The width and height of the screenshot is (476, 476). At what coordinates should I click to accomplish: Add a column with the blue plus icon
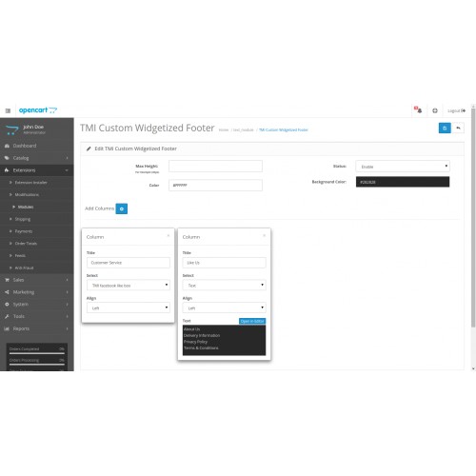pos(122,208)
